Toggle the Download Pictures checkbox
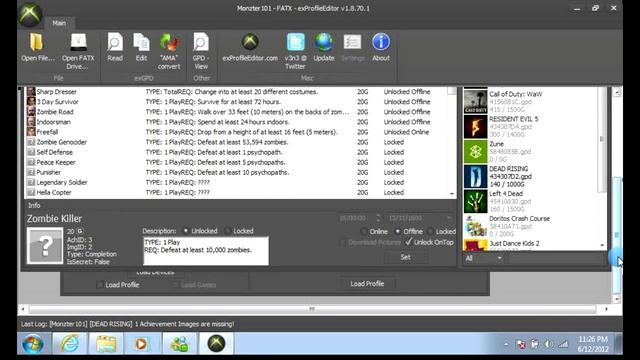This screenshot has width=640, height=360. [x=343, y=242]
